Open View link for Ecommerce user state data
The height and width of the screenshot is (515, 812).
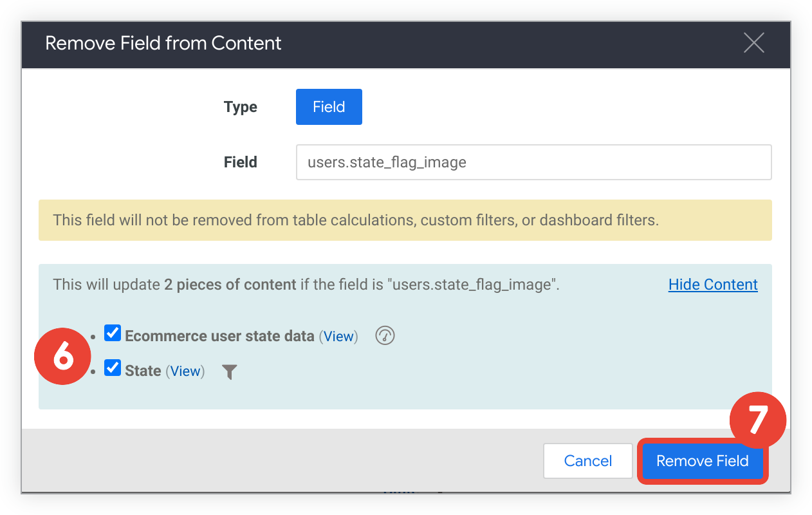coord(338,336)
